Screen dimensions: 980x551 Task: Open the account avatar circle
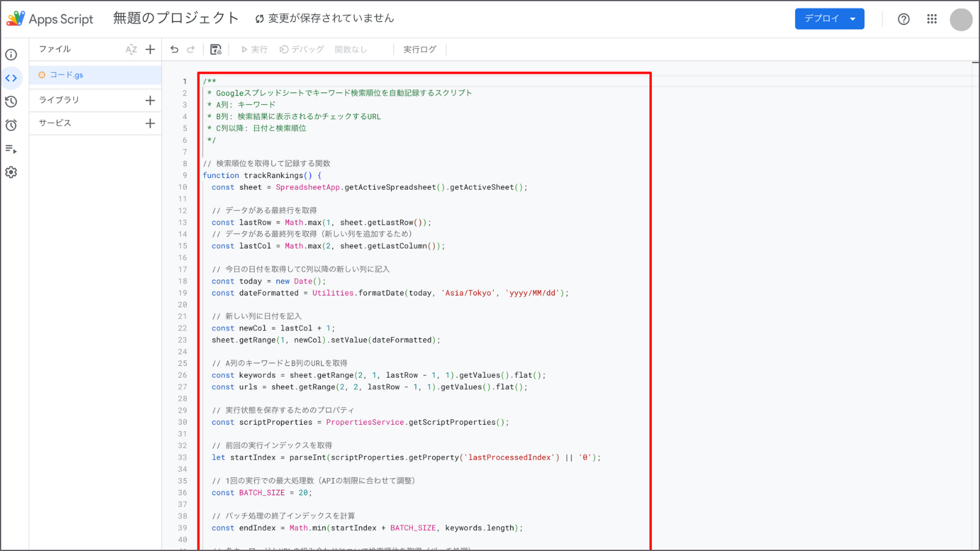[961, 19]
